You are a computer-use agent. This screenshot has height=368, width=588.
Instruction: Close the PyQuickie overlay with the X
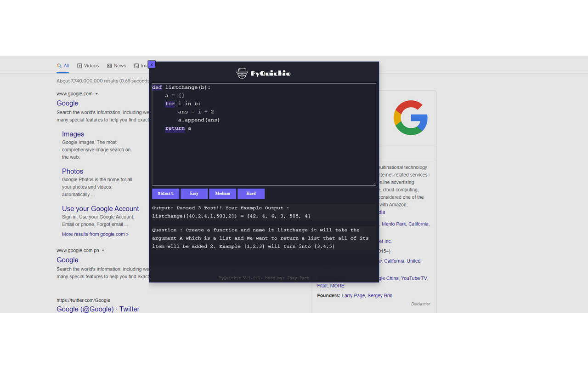[152, 64]
